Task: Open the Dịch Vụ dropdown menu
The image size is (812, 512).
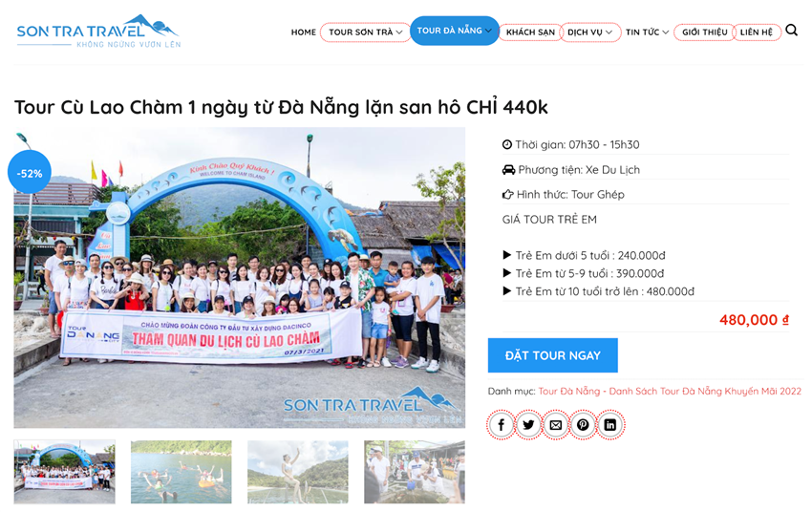Action: point(590,32)
